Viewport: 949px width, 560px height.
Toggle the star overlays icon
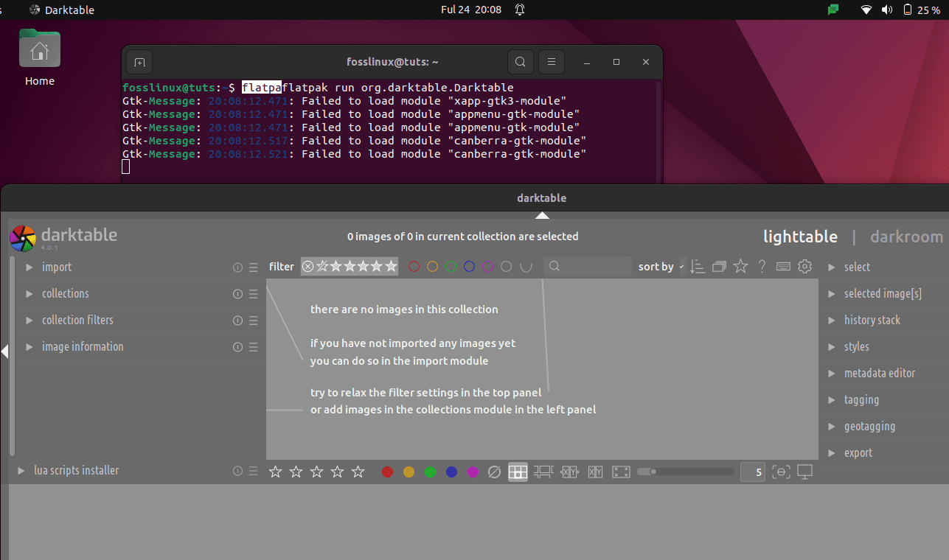coord(740,266)
